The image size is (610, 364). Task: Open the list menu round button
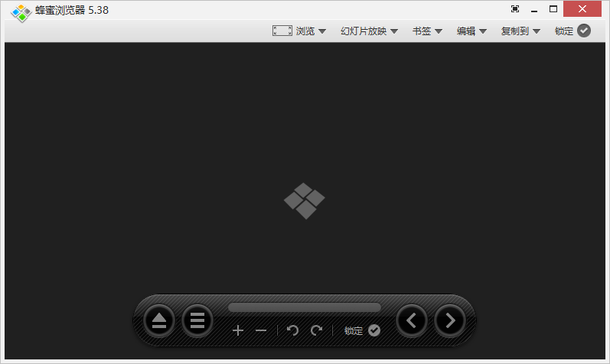tap(197, 320)
